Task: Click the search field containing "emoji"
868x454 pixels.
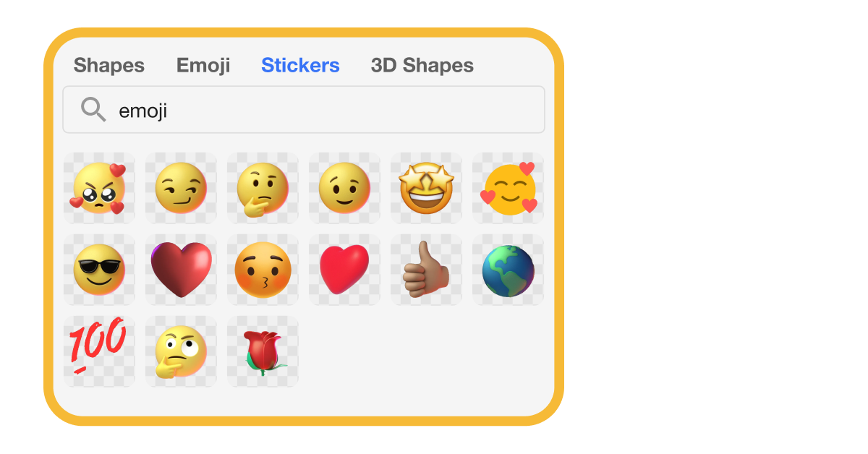Action: click(304, 110)
